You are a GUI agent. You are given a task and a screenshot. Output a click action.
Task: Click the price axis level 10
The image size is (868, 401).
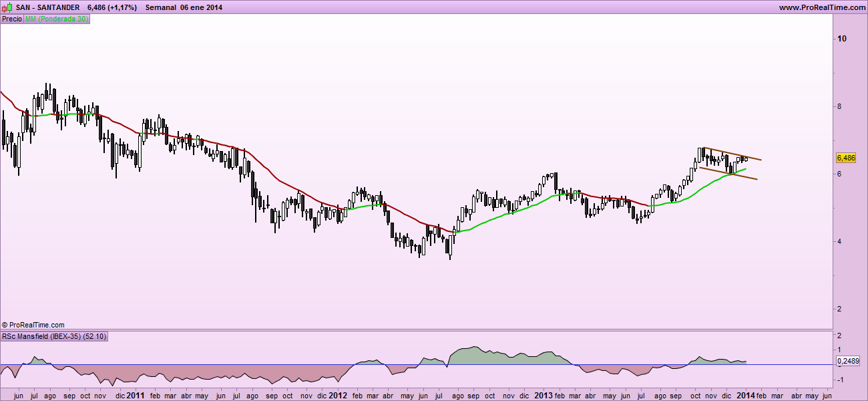pos(842,39)
